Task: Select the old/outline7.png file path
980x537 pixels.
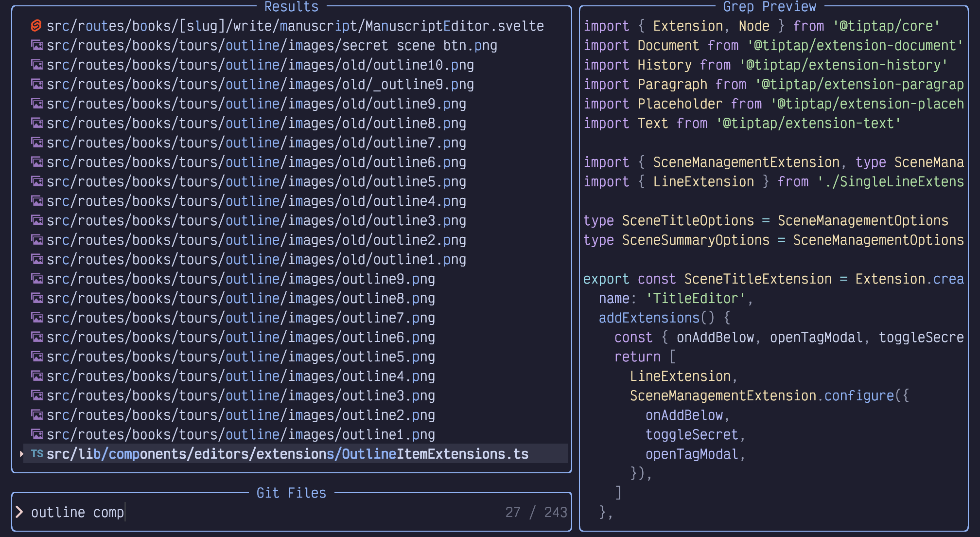Action: point(256,143)
